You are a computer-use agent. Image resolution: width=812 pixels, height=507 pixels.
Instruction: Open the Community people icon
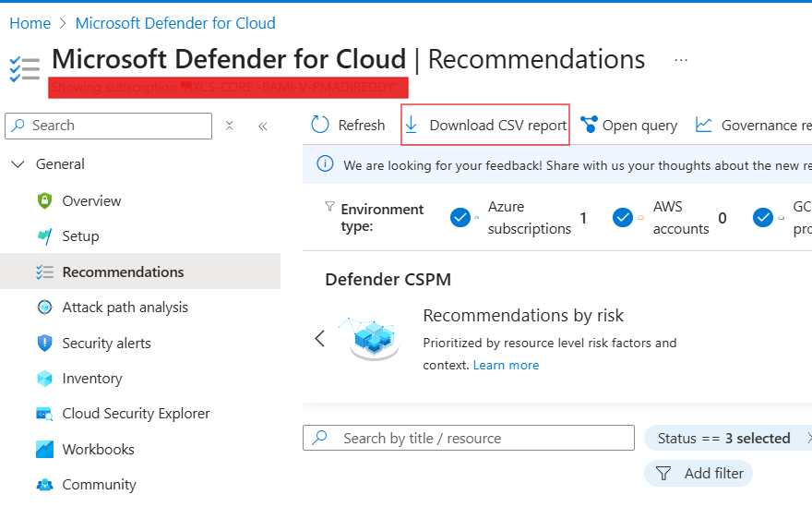point(45,485)
